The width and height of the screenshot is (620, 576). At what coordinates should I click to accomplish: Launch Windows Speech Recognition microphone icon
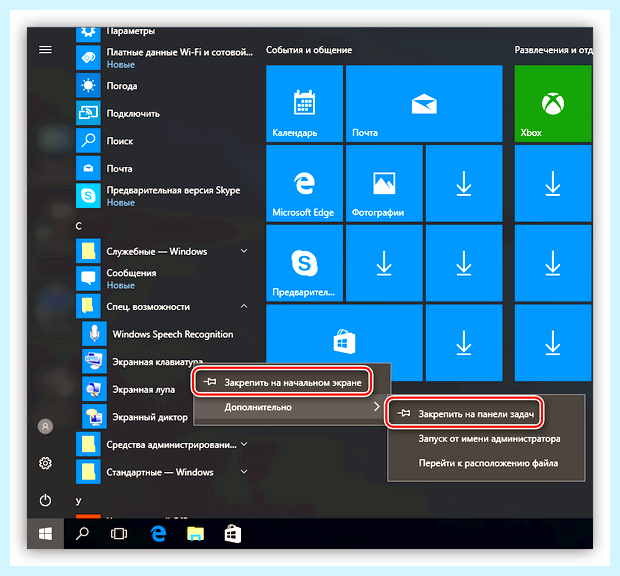click(x=94, y=334)
